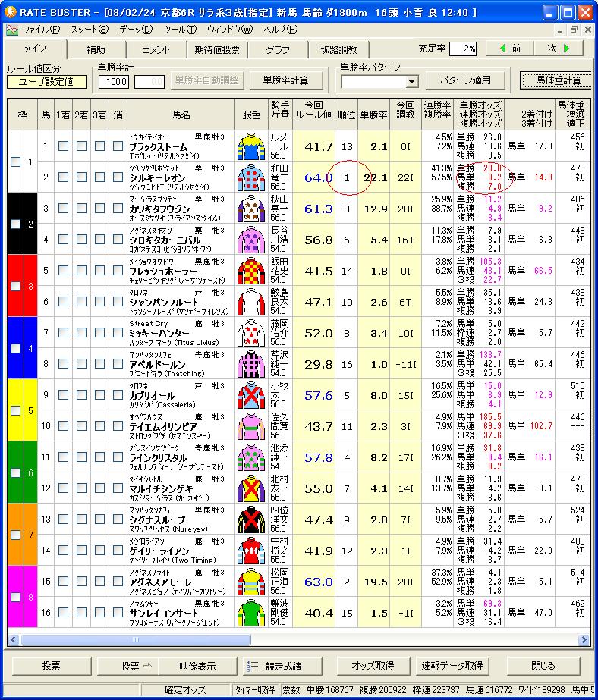The height and width of the screenshot is (700, 598).
Task: Click the 競走成績 button
Action: coord(283,666)
